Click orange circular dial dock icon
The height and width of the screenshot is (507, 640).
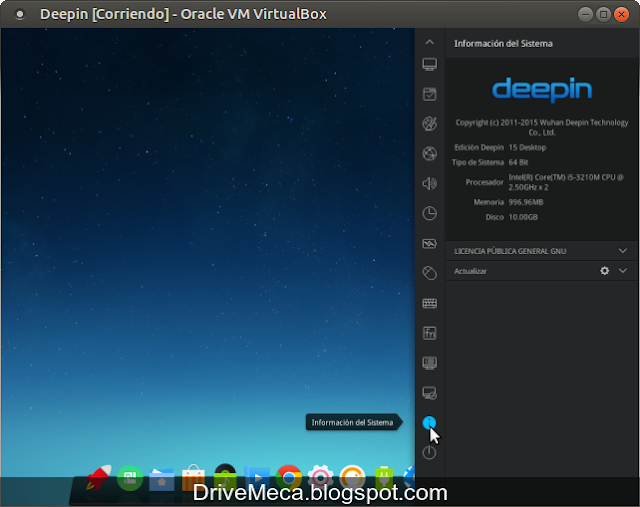click(352, 478)
